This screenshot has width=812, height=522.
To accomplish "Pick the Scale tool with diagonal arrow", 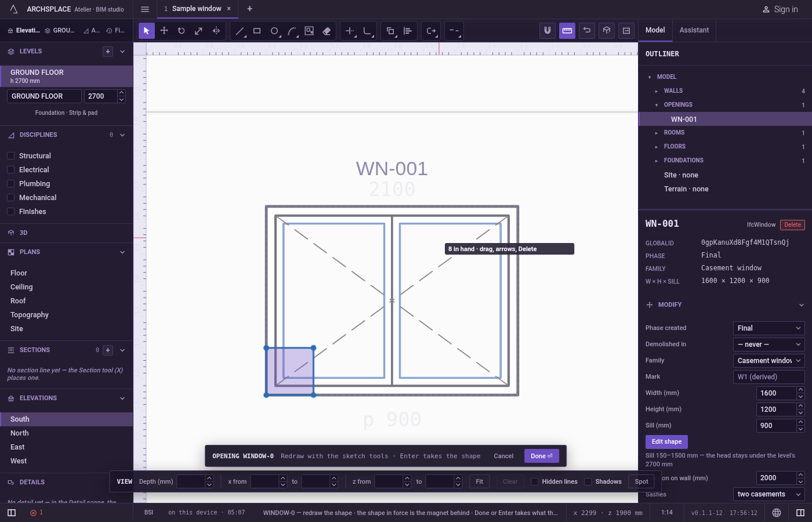I will [198, 31].
